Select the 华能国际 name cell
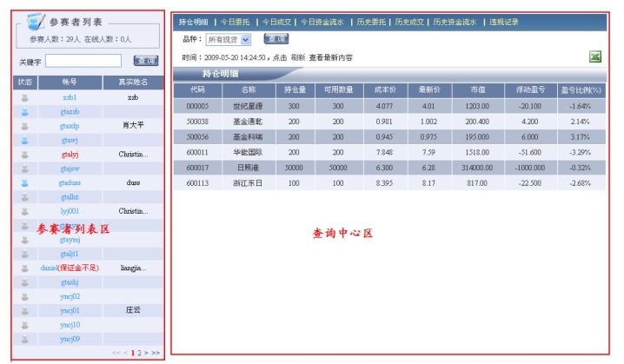624x364 pixels. [x=249, y=152]
